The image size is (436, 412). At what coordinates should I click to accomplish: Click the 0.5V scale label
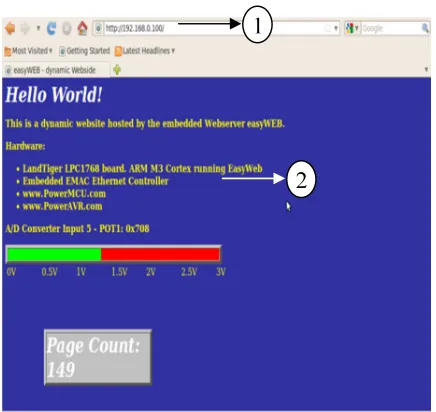click(50, 272)
